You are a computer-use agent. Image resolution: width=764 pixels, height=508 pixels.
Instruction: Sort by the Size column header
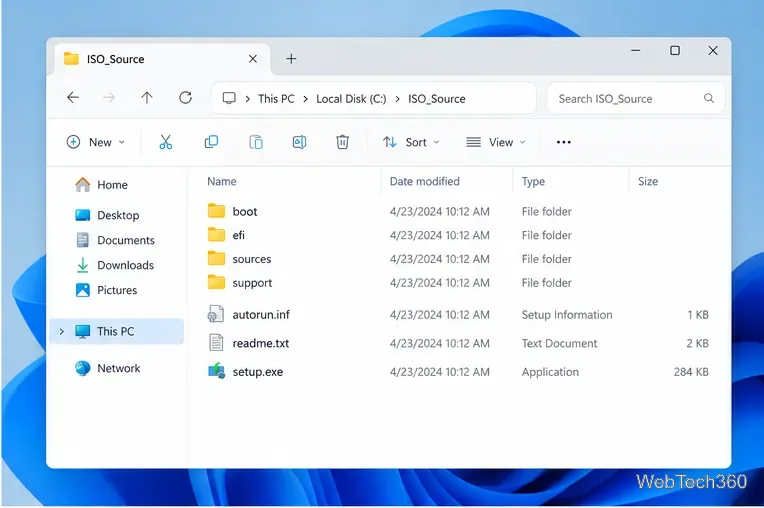(x=648, y=181)
